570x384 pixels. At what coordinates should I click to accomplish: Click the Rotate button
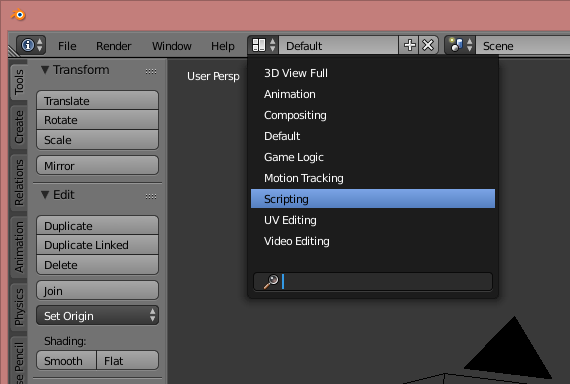[x=97, y=120]
